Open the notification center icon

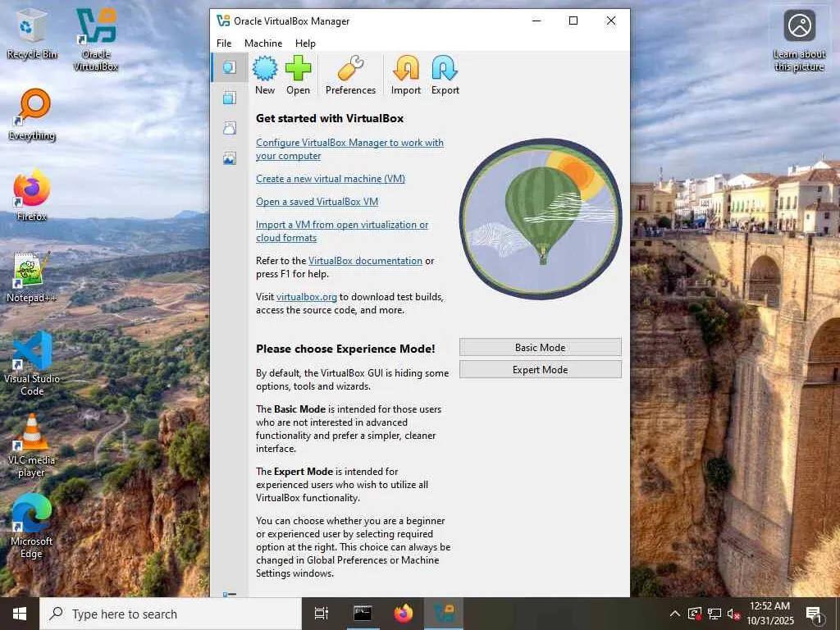(814, 614)
